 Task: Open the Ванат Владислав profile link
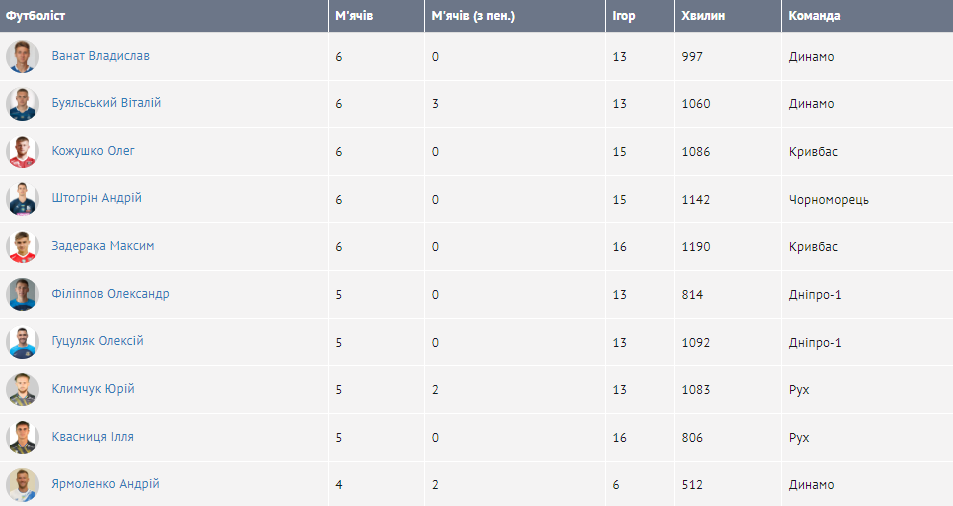pyautogui.click(x=100, y=56)
